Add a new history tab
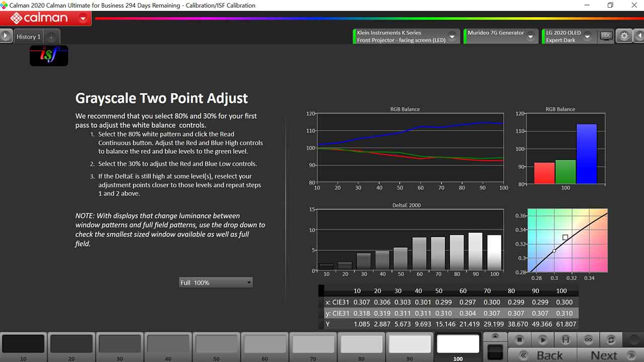Viewport: 644px width, 362px height. [x=51, y=37]
